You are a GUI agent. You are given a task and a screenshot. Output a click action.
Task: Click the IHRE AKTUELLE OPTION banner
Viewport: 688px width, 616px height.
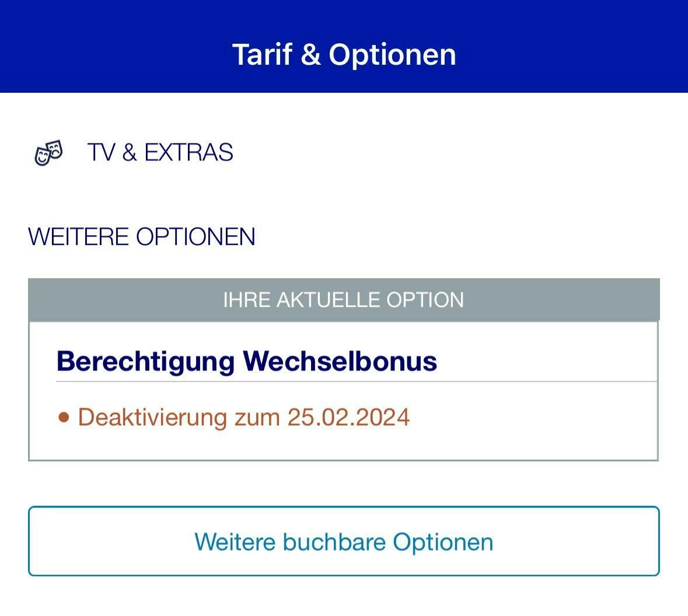(x=344, y=300)
